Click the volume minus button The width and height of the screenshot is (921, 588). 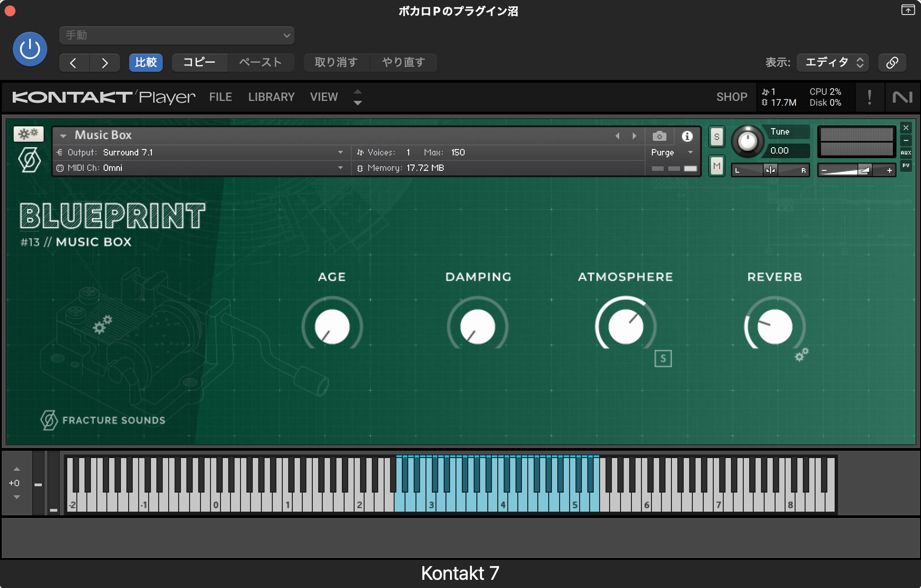tap(824, 170)
